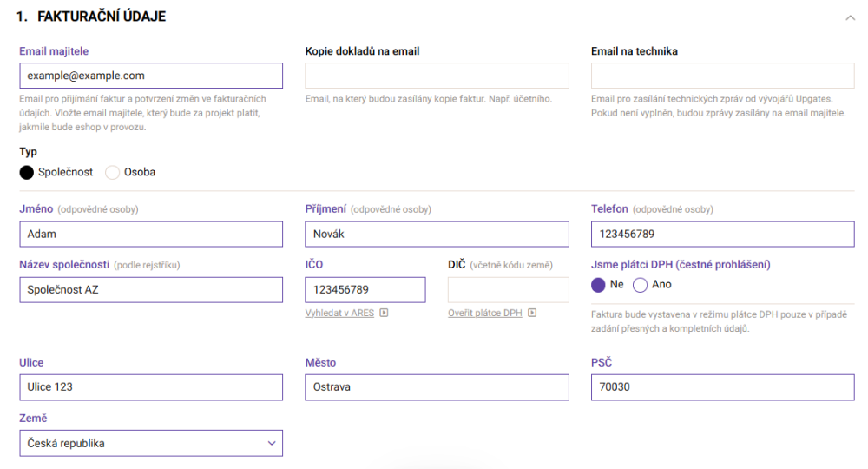Click the Vyhledat v ARES link
Image resolution: width=868 pixels, height=469 pixels.
click(x=339, y=313)
